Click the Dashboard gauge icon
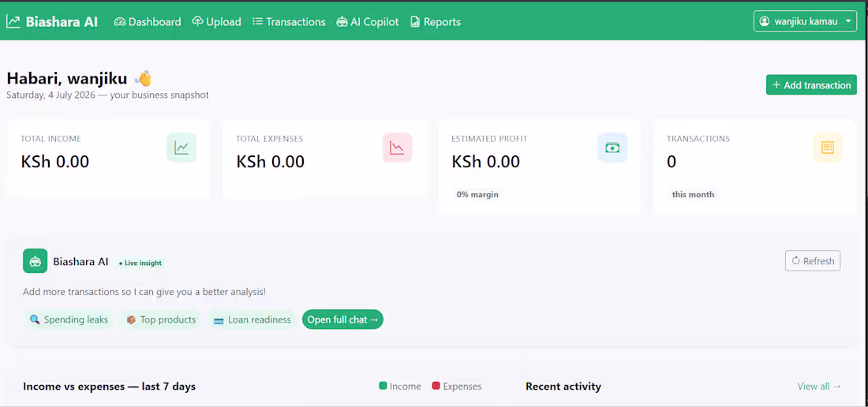Image resolution: width=868 pixels, height=407 pixels. pos(120,22)
